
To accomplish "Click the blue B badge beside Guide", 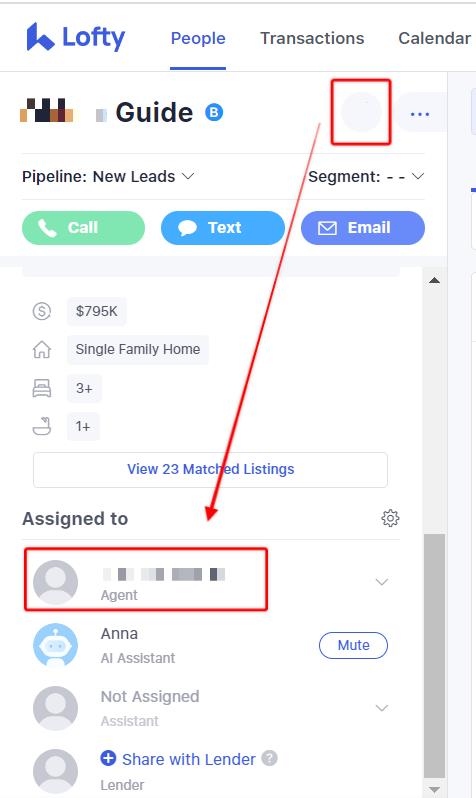I will 214,112.
